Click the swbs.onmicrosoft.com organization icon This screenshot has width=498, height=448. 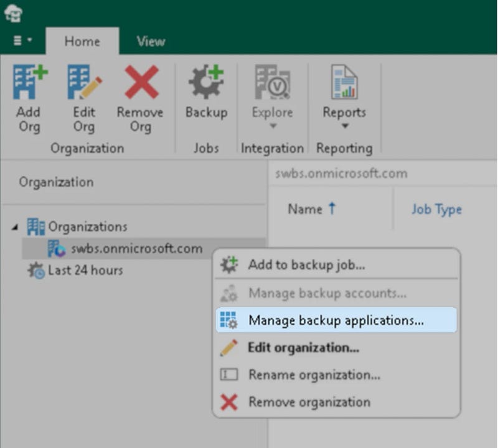click(x=56, y=249)
